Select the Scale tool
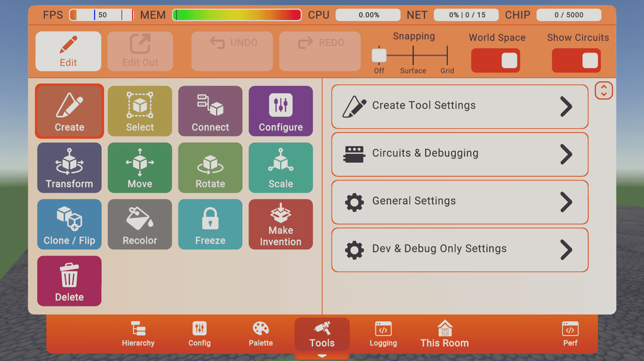Viewport: 644px width, 361px height. click(281, 168)
